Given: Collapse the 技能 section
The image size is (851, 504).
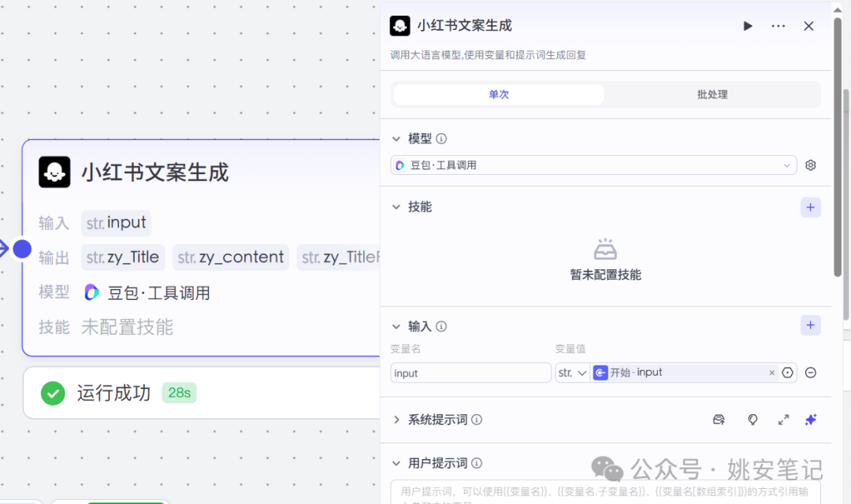Looking at the screenshot, I should pos(396,207).
